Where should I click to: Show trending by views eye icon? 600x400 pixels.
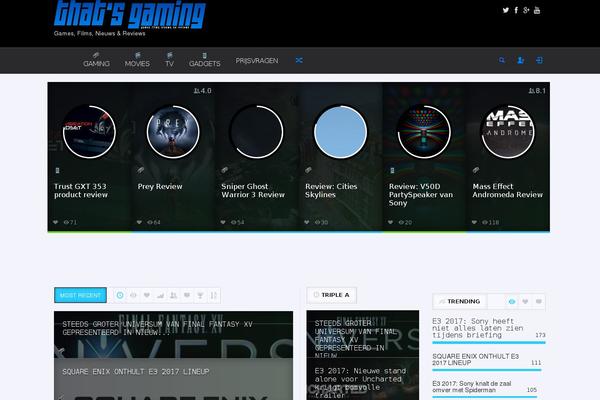tap(512, 302)
